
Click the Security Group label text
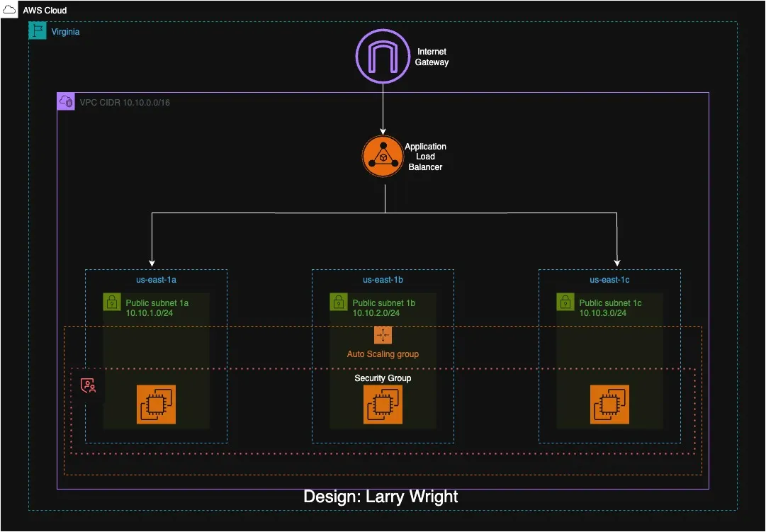(x=383, y=378)
